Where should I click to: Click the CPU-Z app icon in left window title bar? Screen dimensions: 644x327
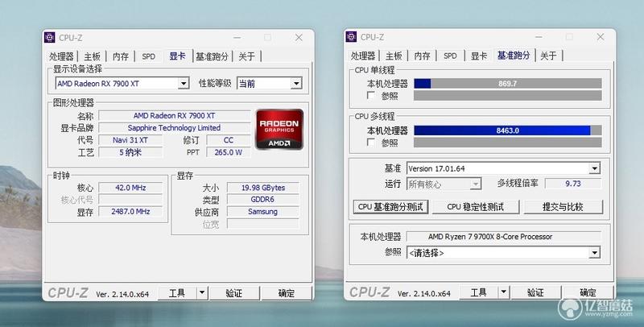pyautogui.click(x=49, y=37)
